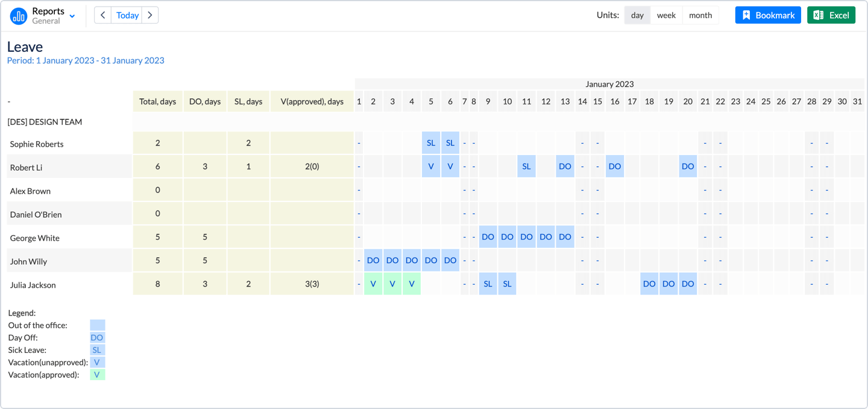This screenshot has width=868, height=409.
Task: Click the V(approved), days column header
Action: 312,101
